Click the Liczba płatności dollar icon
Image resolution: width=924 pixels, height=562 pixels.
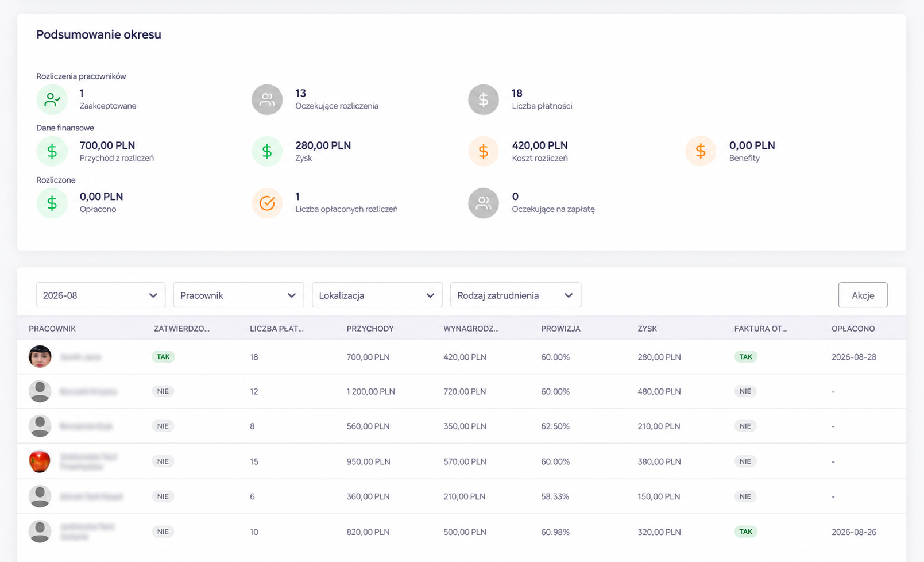click(484, 99)
